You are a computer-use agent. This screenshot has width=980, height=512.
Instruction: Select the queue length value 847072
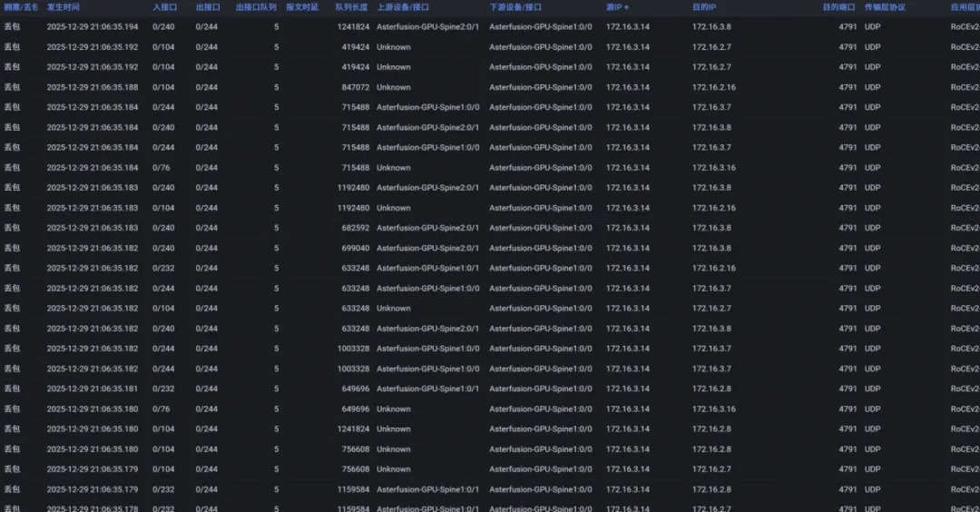[x=355, y=87]
